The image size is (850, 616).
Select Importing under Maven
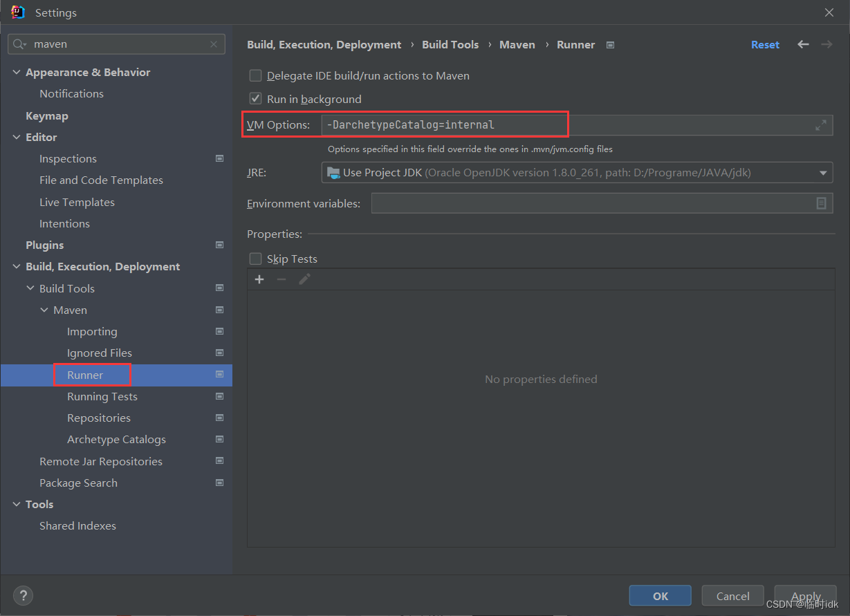(92, 331)
